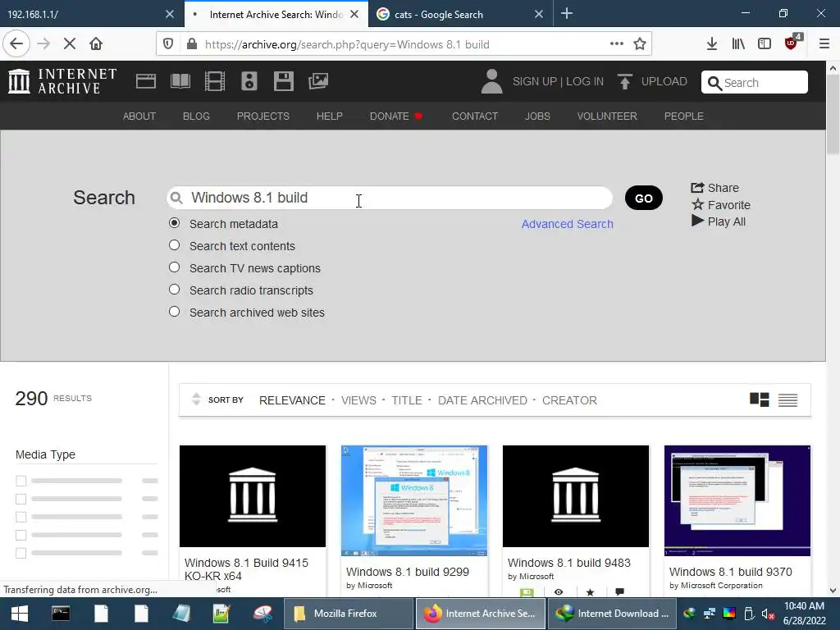The height and width of the screenshot is (630, 840).
Task: Open the CONTACT menu item
Action: click(x=475, y=116)
